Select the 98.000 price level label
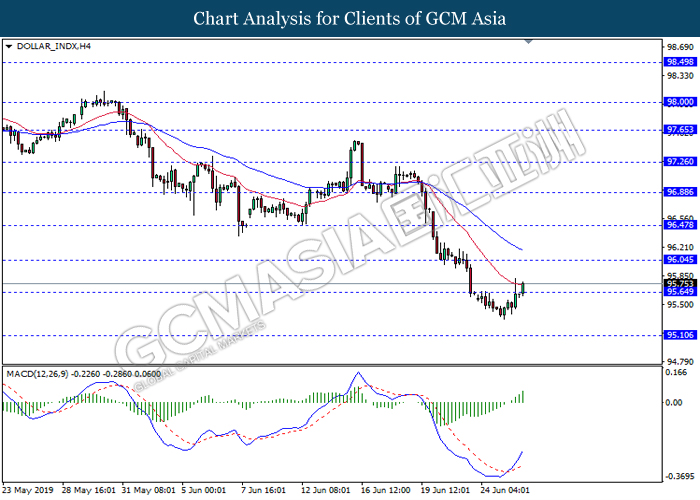This screenshot has width=700, height=500. tap(680, 102)
